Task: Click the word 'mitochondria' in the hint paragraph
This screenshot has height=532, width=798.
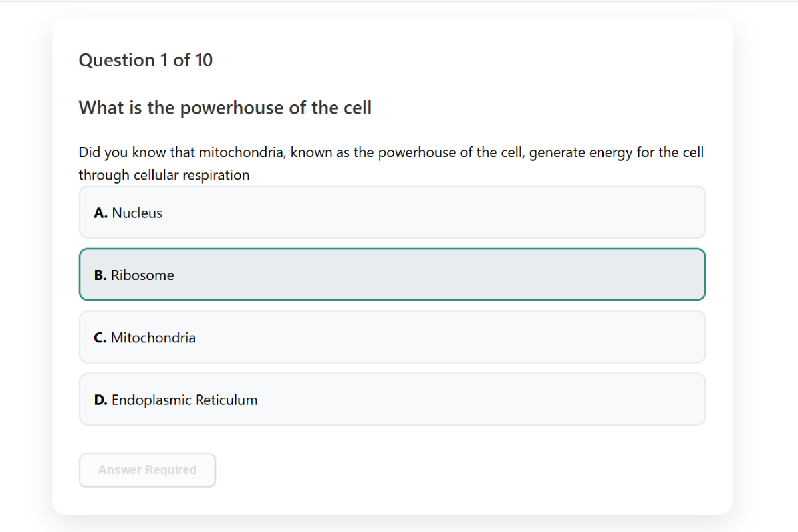Action: (242, 153)
